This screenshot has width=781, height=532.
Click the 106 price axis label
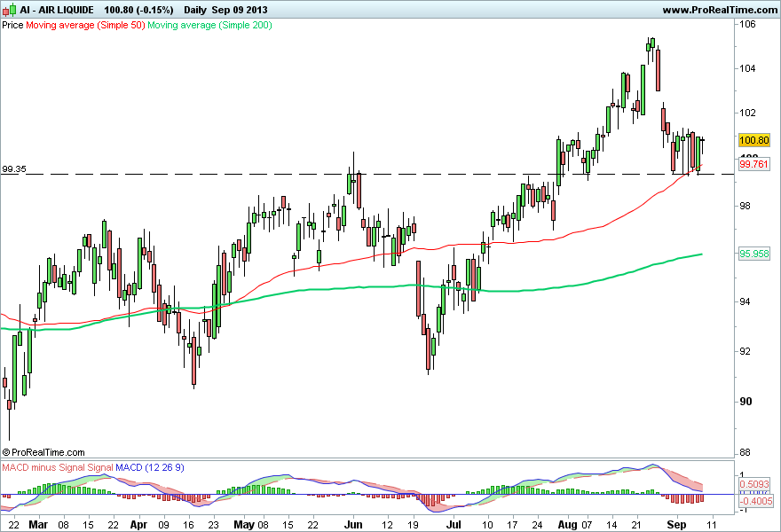point(747,24)
